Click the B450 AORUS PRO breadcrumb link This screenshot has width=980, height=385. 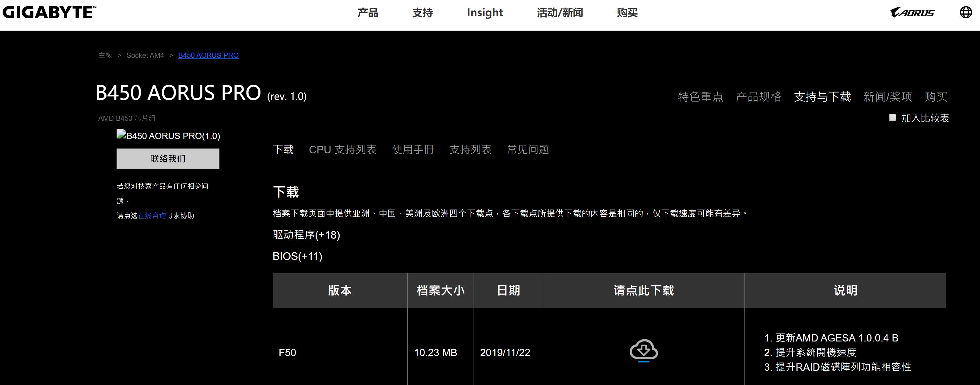[208, 55]
